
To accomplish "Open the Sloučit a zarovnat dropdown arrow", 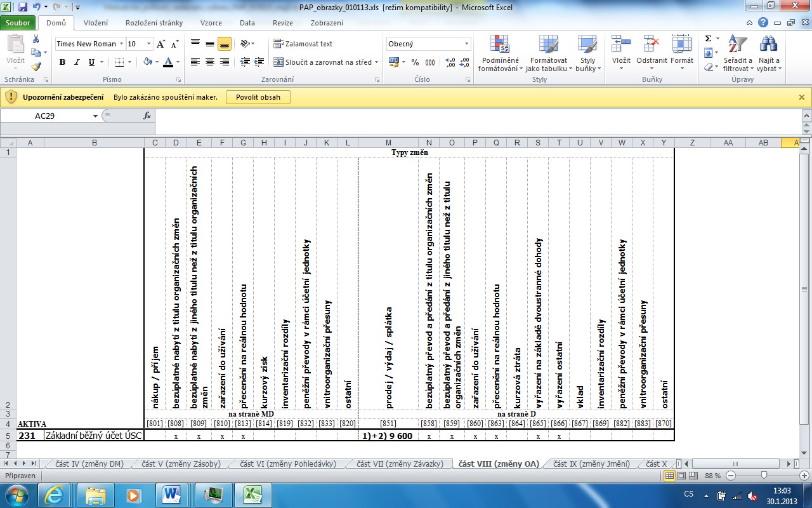I will tap(376, 62).
